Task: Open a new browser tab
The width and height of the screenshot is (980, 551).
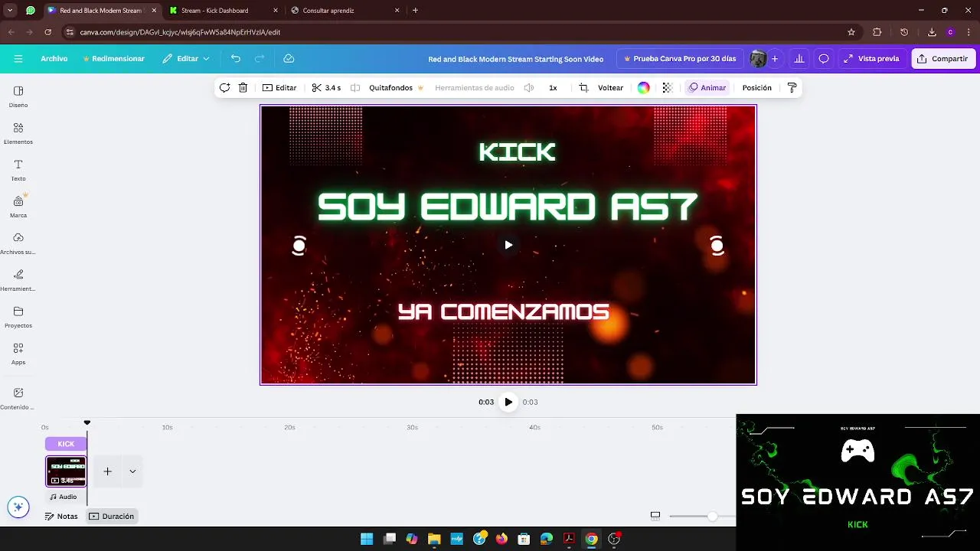Action: pos(416,11)
